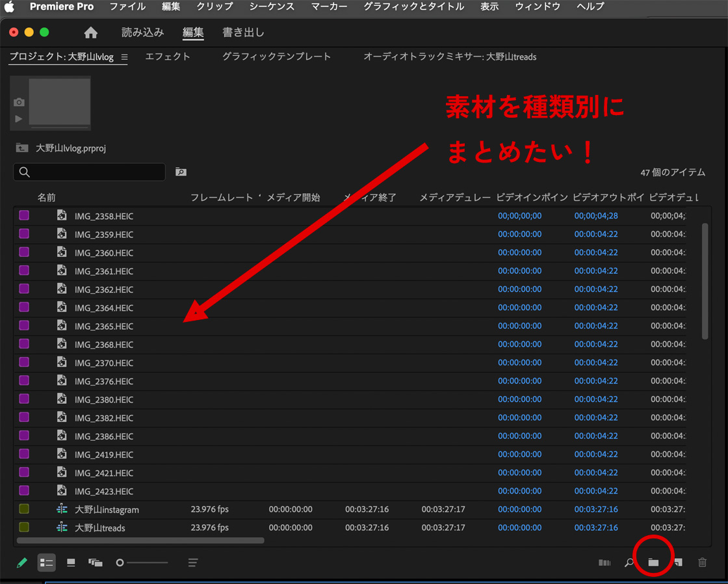Viewport: 728px width, 584px height.
Task: Open the Sort Icons menu
Action: click(193, 563)
